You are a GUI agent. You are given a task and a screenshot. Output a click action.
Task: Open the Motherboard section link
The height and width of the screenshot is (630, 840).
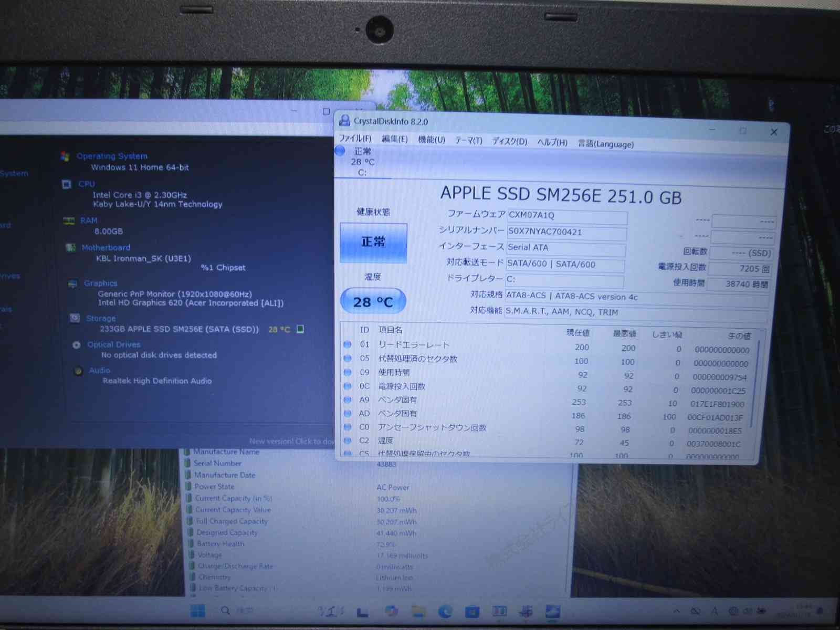(106, 247)
